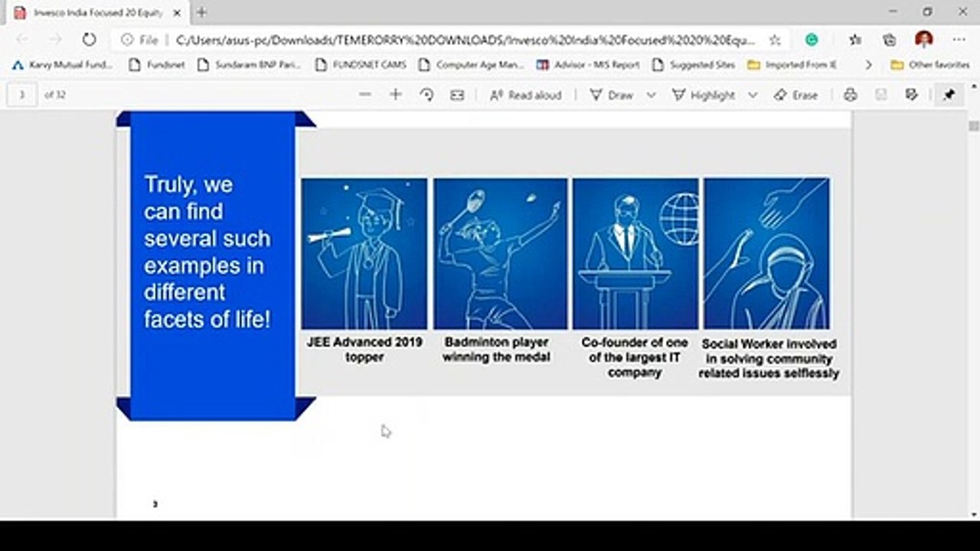Click the scroll down arrow of the PDF

tap(974, 515)
